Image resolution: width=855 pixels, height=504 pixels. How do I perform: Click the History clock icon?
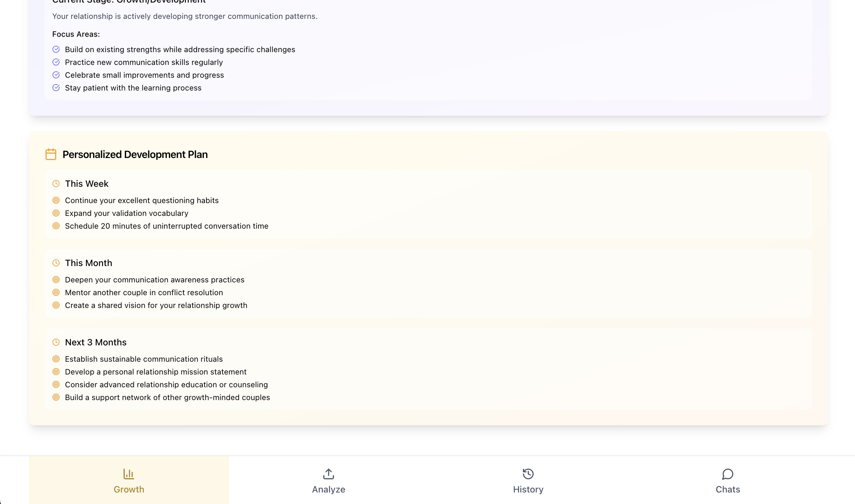click(528, 473)
